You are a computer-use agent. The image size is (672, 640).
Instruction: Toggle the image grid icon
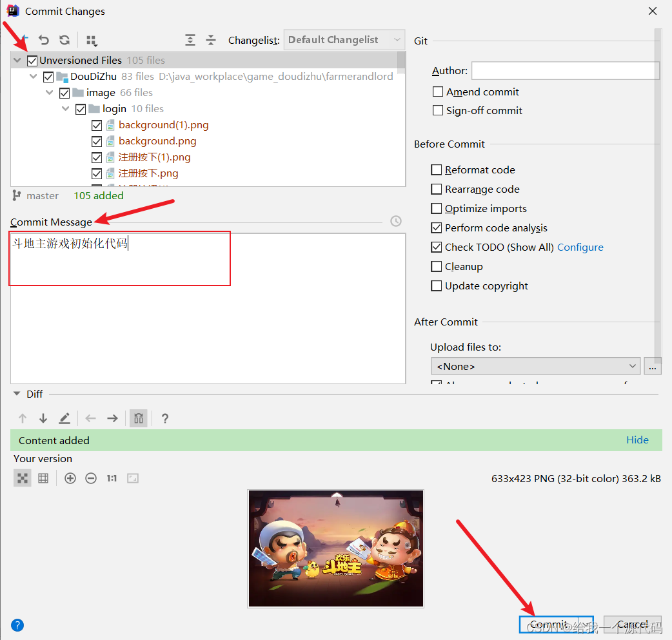43,478
